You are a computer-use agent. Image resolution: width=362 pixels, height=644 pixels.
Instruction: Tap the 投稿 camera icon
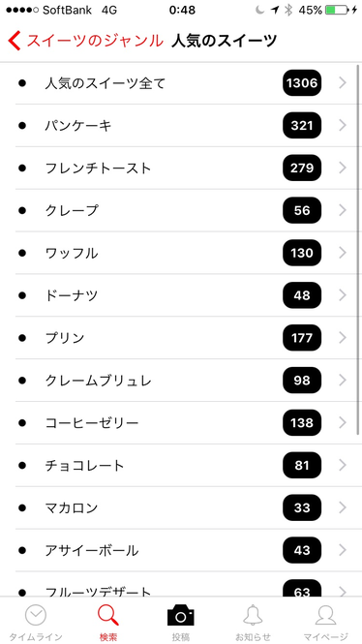click(181, 615)
